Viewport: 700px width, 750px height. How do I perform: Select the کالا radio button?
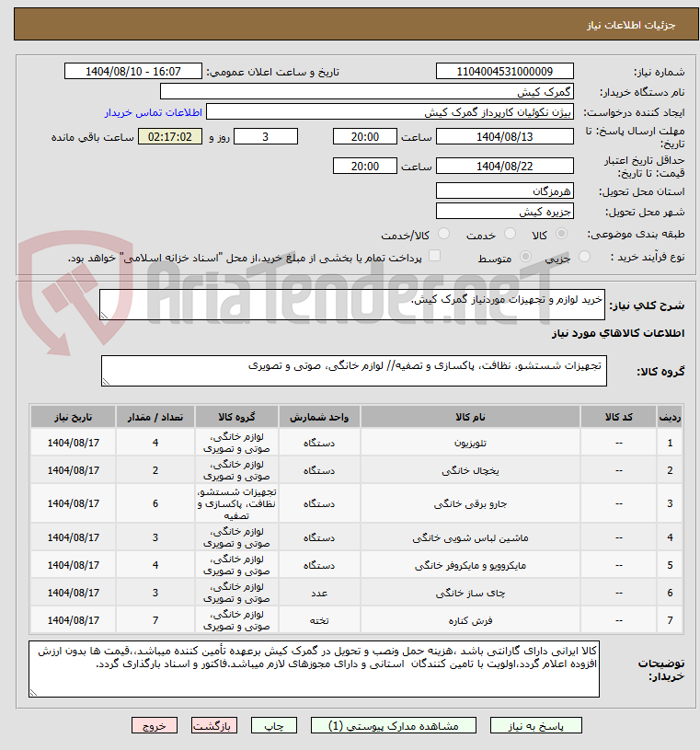pyautogui.click(x=561, y=234)
